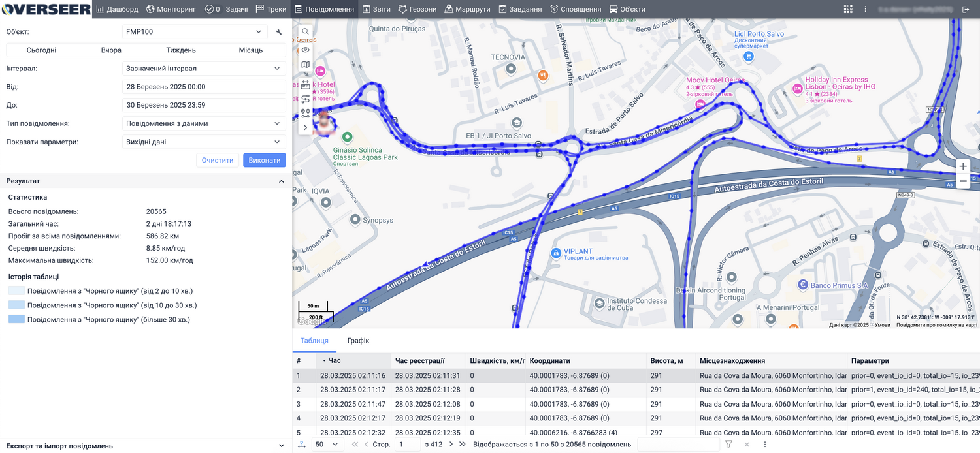Click the Час реєстрації column header
980x453 pixels.
click(428, 360)
